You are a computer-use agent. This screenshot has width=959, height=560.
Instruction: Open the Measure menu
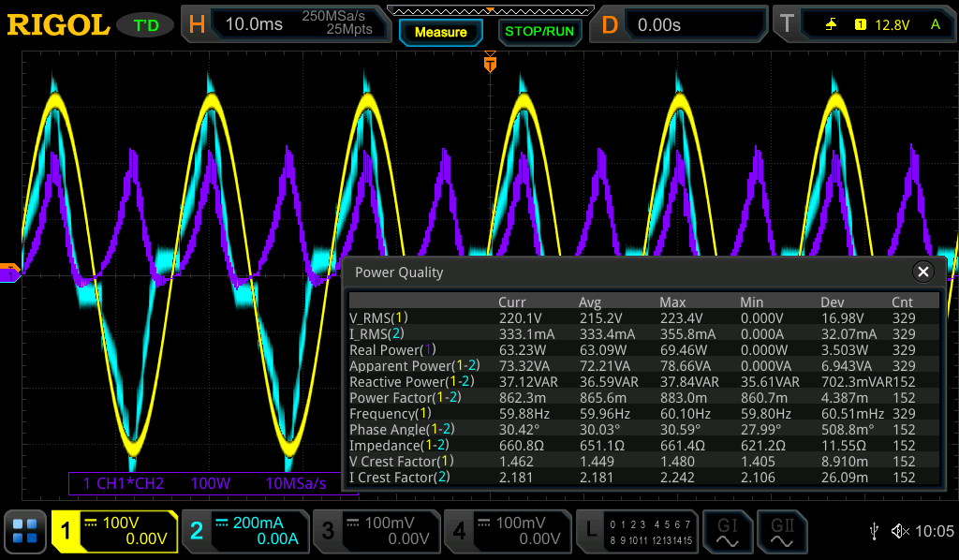point(440,32)
